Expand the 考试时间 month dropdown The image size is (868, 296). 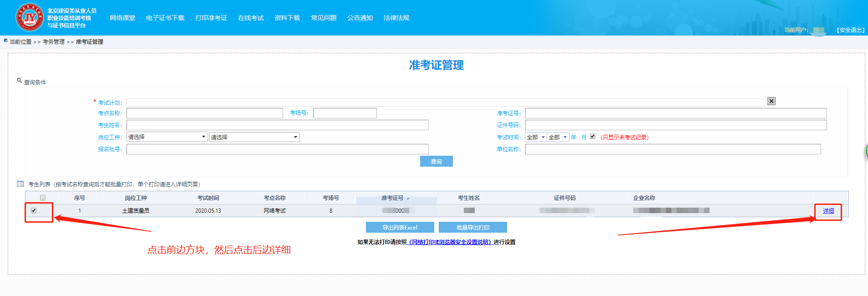coord(558,137)
